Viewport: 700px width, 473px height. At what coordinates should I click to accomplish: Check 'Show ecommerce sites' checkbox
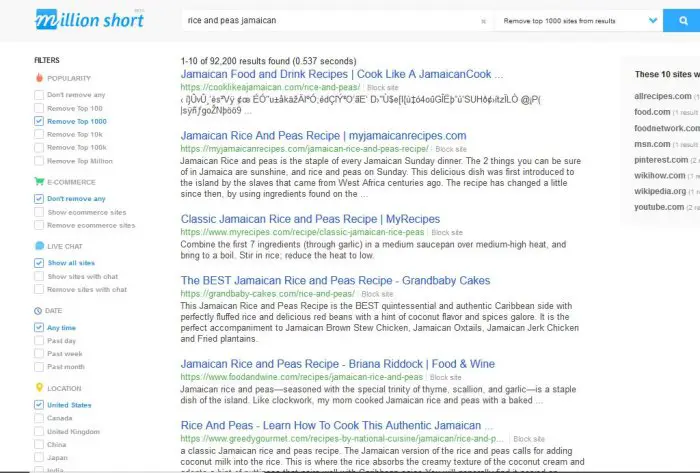[x=39, y=212]
